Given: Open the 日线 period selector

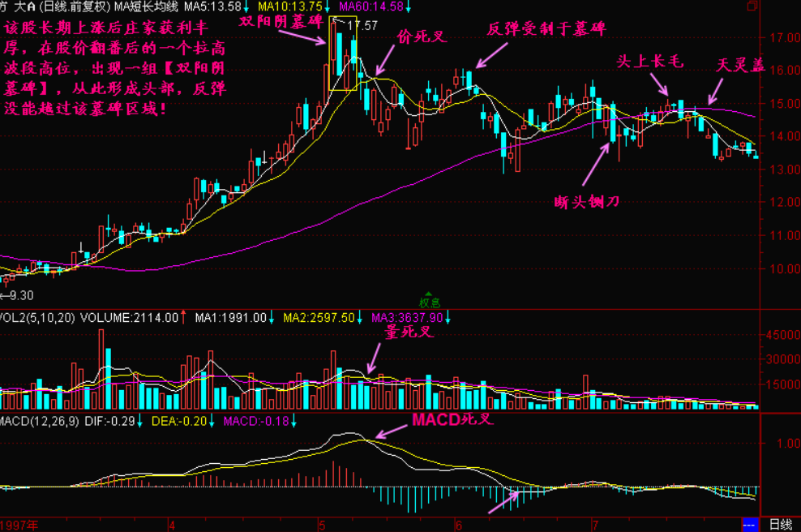Looking at the screenshot, I should pyautogui.click(x=780, y=525).
